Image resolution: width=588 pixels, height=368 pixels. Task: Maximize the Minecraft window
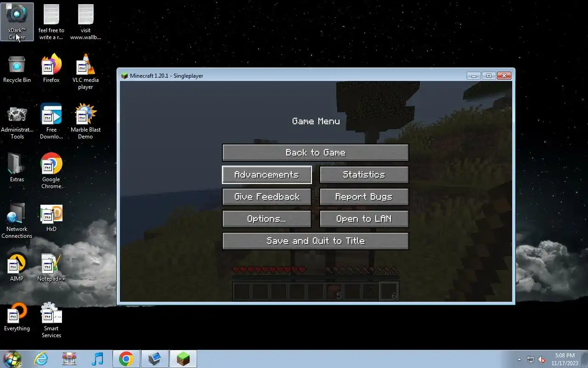pyautogui.click(x=489, y=76)
